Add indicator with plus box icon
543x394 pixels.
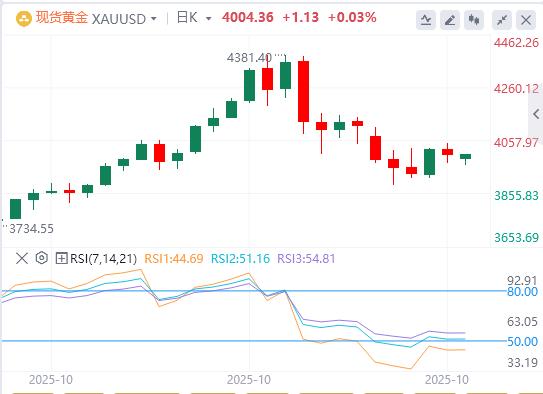(61, 258)
